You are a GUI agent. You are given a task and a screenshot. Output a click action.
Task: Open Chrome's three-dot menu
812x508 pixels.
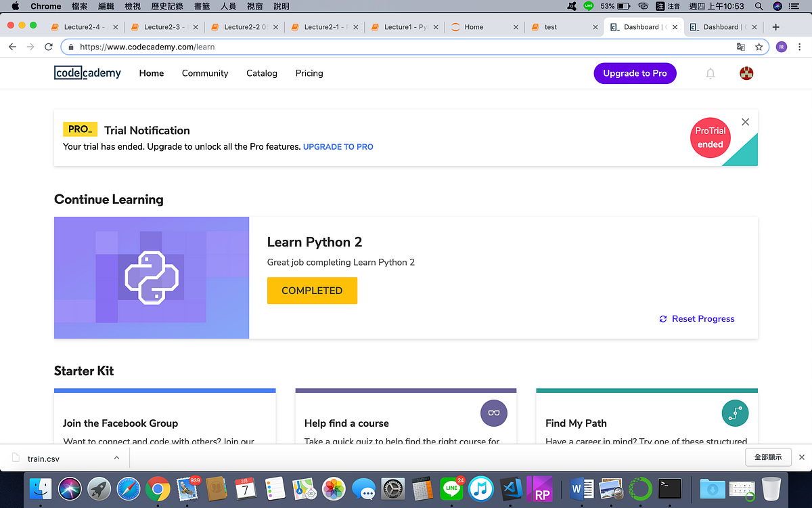(799, 47)
